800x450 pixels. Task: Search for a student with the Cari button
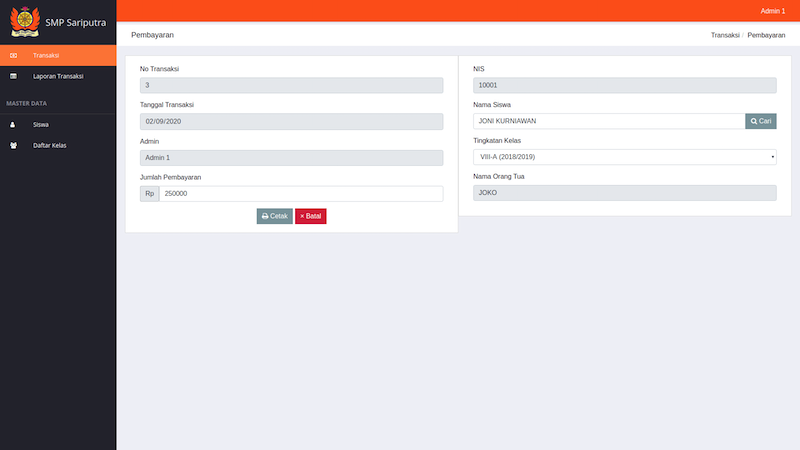(x=761, y=121)
